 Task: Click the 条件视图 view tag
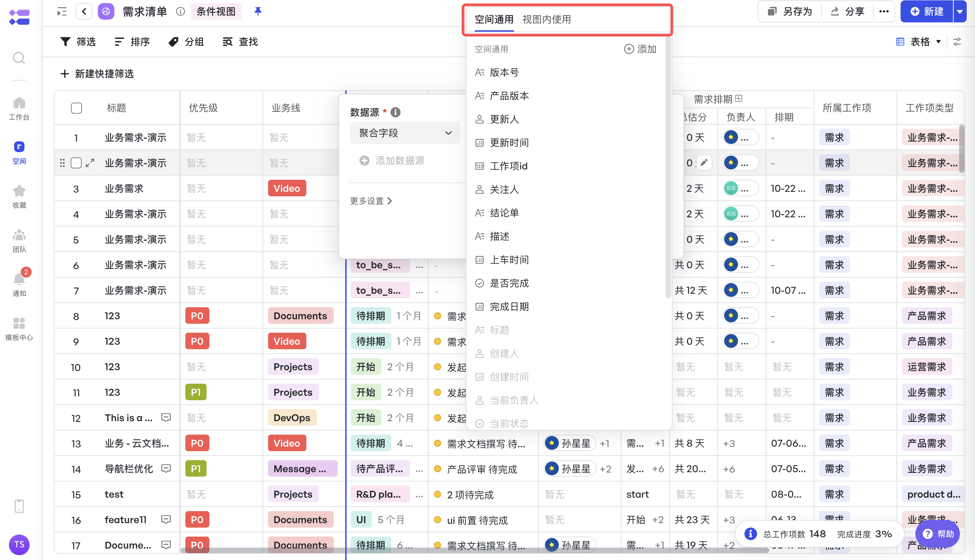pyautogui.click(x=216, y=12)
